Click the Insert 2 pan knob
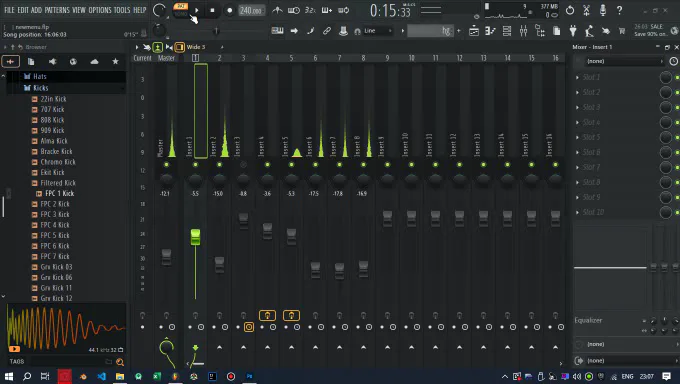 [219, 179]
